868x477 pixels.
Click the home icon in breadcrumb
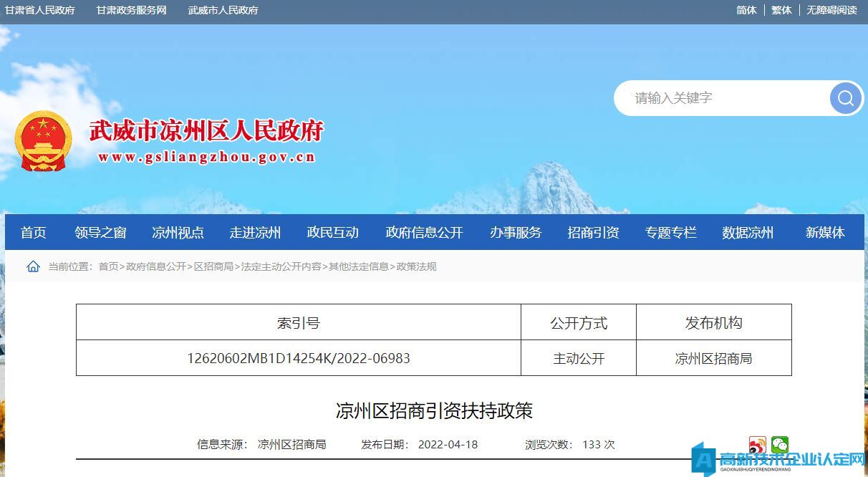(33, 266)
